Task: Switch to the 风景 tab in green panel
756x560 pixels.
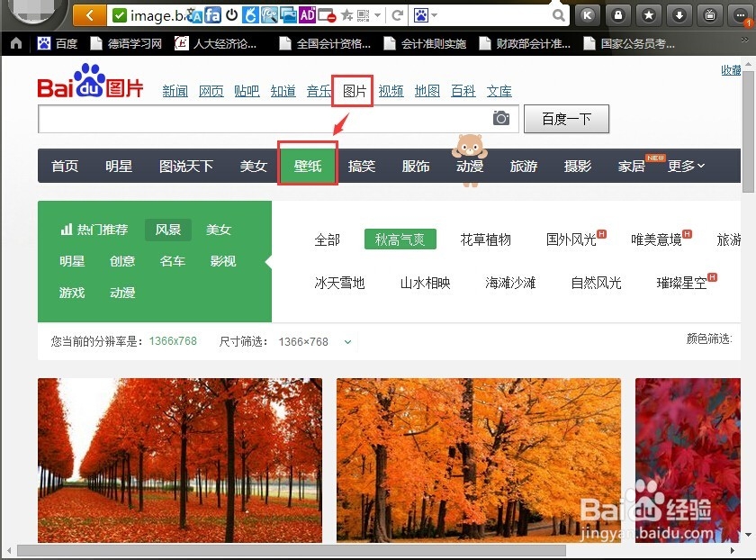Action: point(167,230)
